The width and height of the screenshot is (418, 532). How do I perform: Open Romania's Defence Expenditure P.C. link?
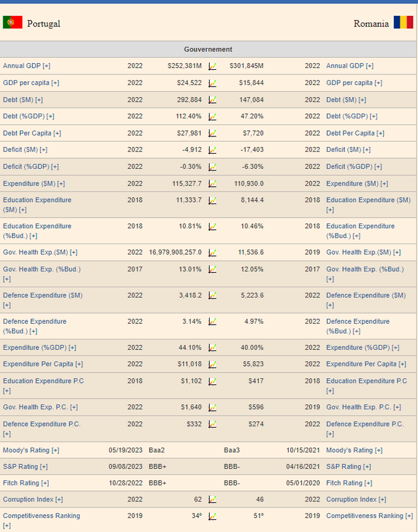click(x=365, y=428)
